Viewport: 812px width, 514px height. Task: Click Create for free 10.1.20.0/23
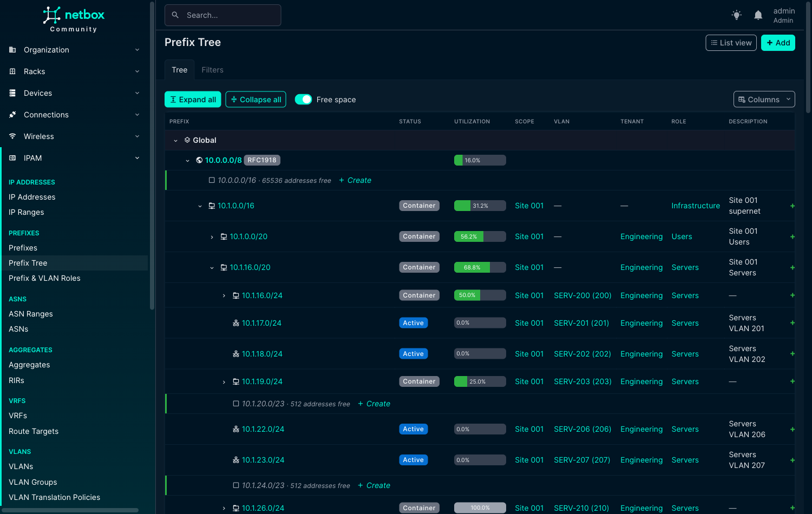[x=374, y=404]
